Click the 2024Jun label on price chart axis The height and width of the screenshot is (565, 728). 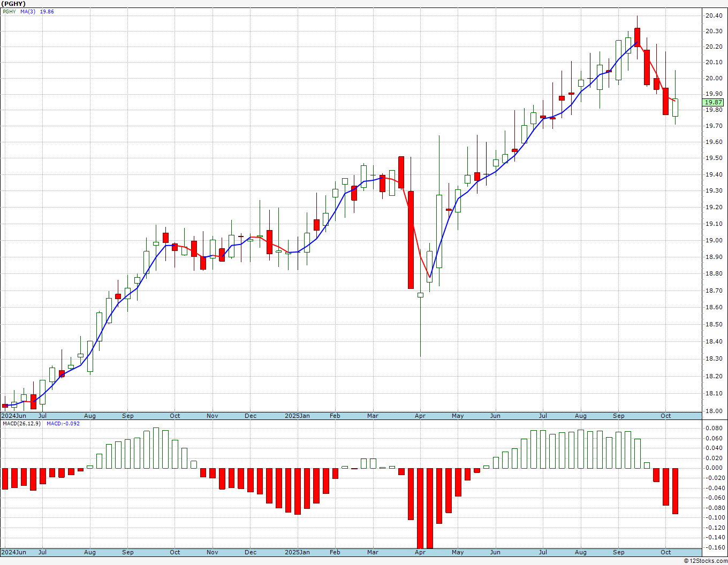click(x=13, y=416)
